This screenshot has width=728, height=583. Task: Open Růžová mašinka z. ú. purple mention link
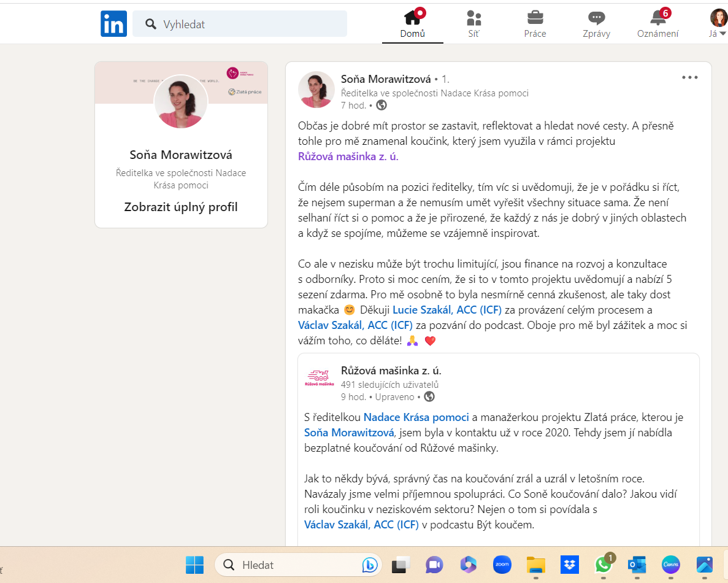click(x=348, y=156)
